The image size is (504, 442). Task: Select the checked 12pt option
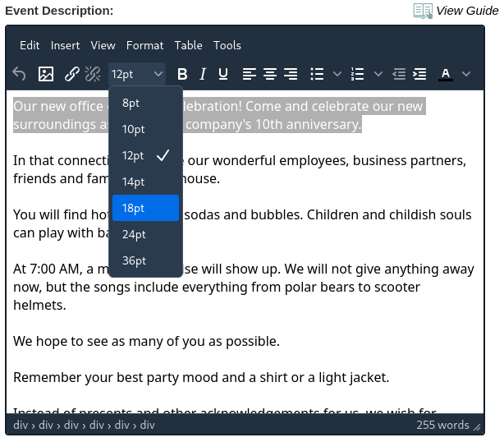[x=145, y=156]
